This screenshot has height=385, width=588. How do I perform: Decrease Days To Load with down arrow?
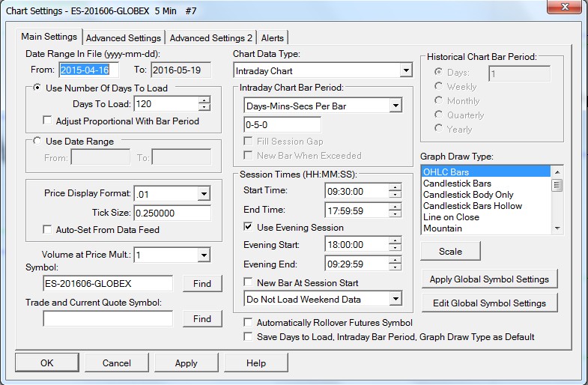204,107
